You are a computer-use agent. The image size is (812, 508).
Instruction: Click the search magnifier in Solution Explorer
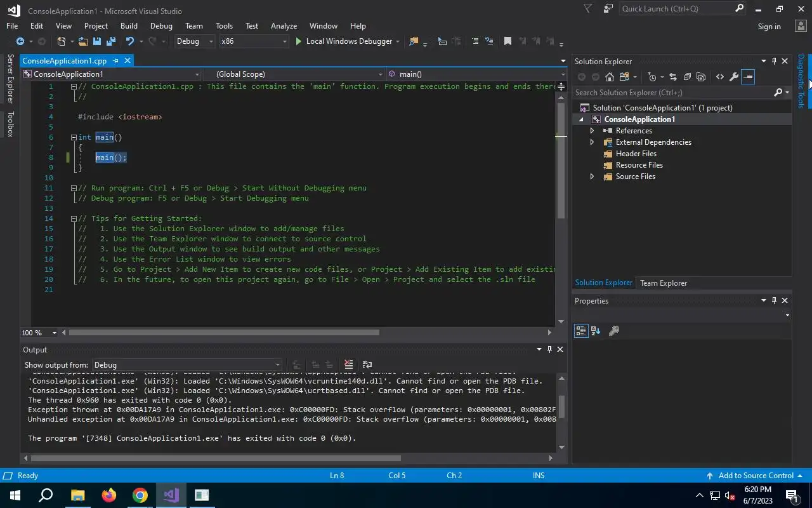pos(778,93)
